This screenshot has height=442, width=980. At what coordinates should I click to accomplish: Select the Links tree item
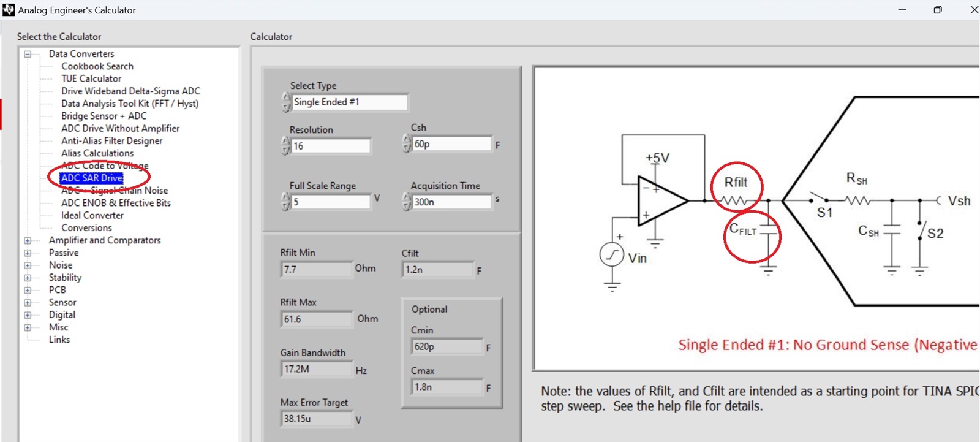[59, 340]
